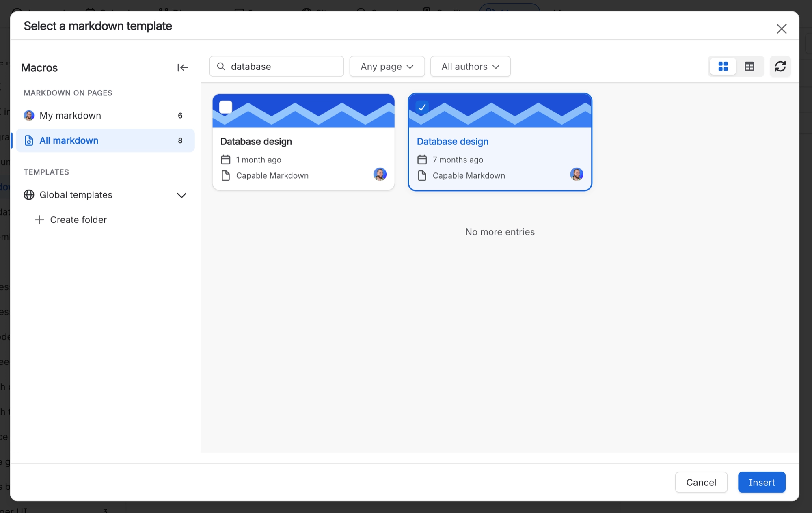Image resolution: width=812 pixels, height=513 pixels.
Task: Select My markdown in sidebar
Action: coord(105,116)
